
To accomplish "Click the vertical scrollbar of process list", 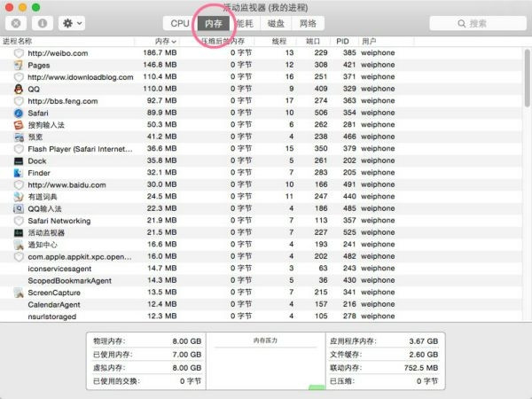I will [x=527, y=78].
